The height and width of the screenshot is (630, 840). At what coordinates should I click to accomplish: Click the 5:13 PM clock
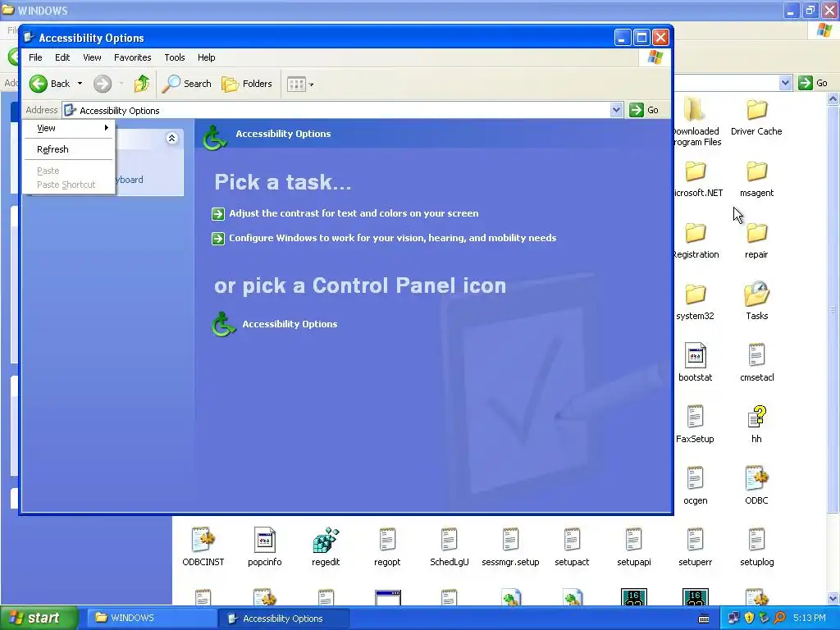(x=810, y=619)
